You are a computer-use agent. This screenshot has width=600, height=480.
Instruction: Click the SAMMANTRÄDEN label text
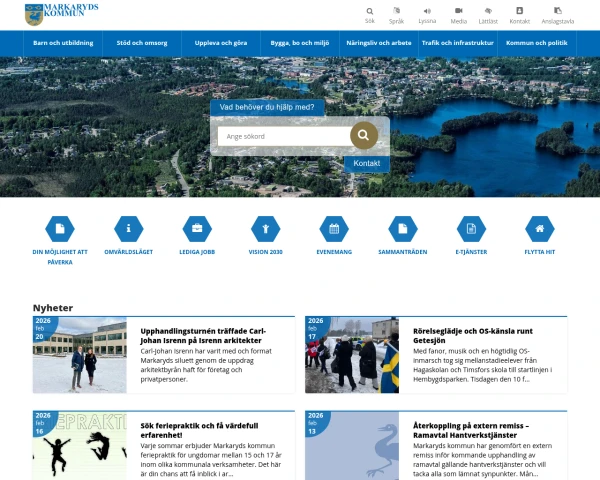[403, 252]
